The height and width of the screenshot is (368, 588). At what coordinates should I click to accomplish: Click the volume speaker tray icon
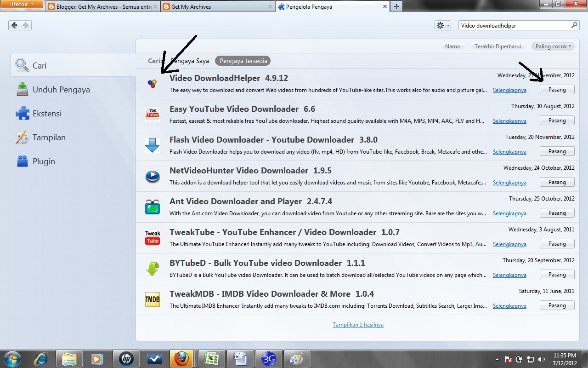coord(542,359)
